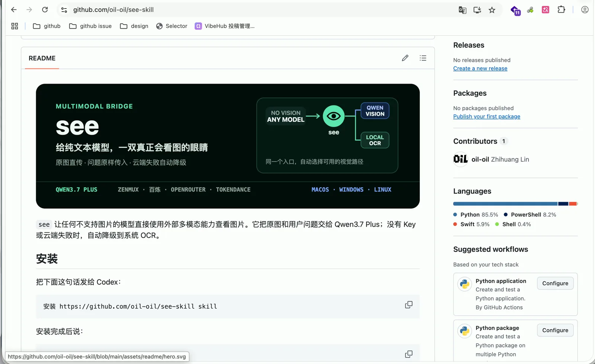Click the Packages heading

(x=470, y=93)
